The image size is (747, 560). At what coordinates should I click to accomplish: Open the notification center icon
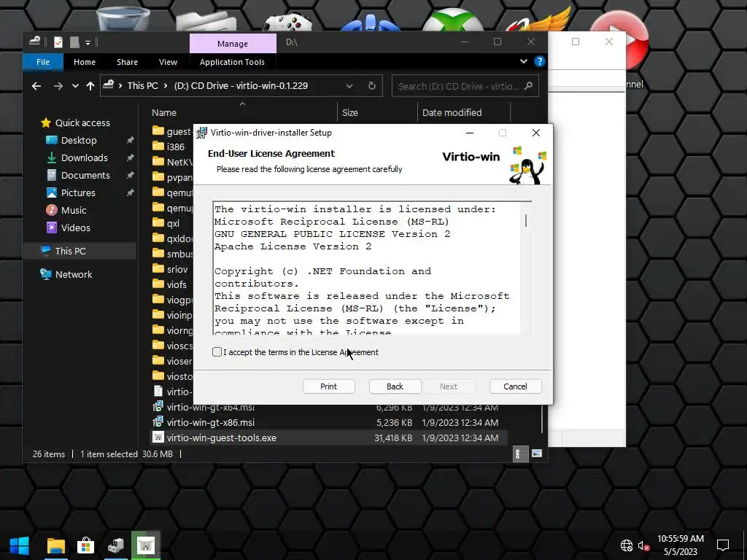point(723,545)
